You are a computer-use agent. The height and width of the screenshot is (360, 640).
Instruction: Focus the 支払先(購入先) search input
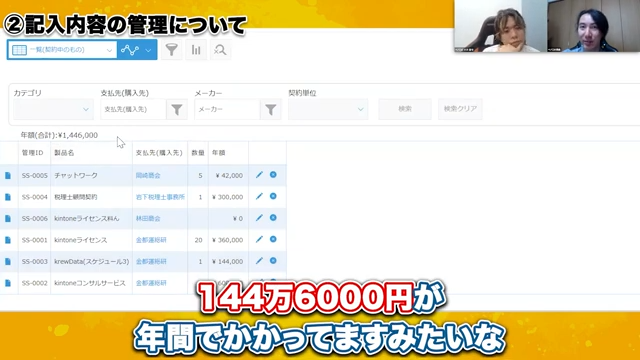(x=133, y=109)
